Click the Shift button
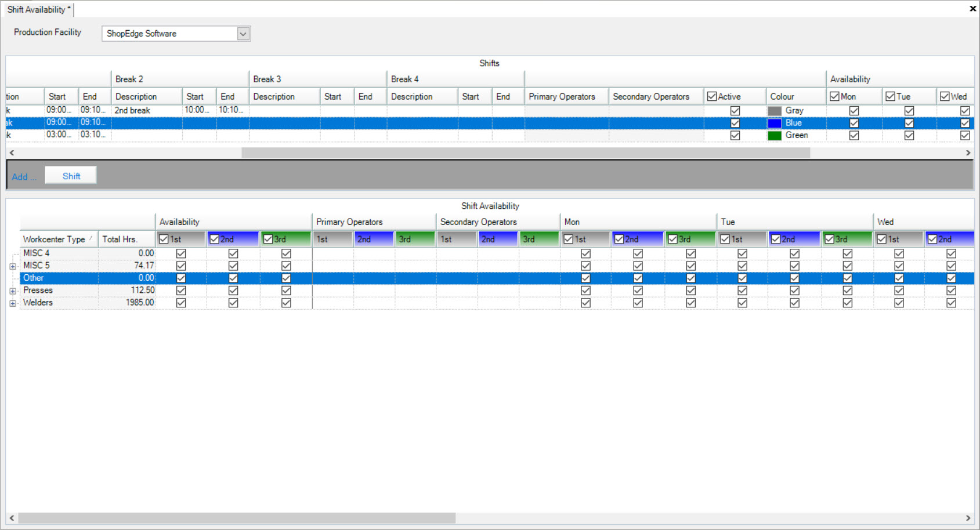980x530 pixels. (71, 176)
